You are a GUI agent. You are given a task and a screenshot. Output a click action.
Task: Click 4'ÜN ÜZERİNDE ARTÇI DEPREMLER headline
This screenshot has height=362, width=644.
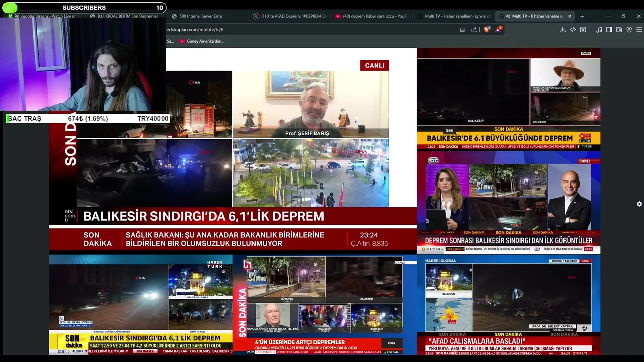click(x=299, y=342)
